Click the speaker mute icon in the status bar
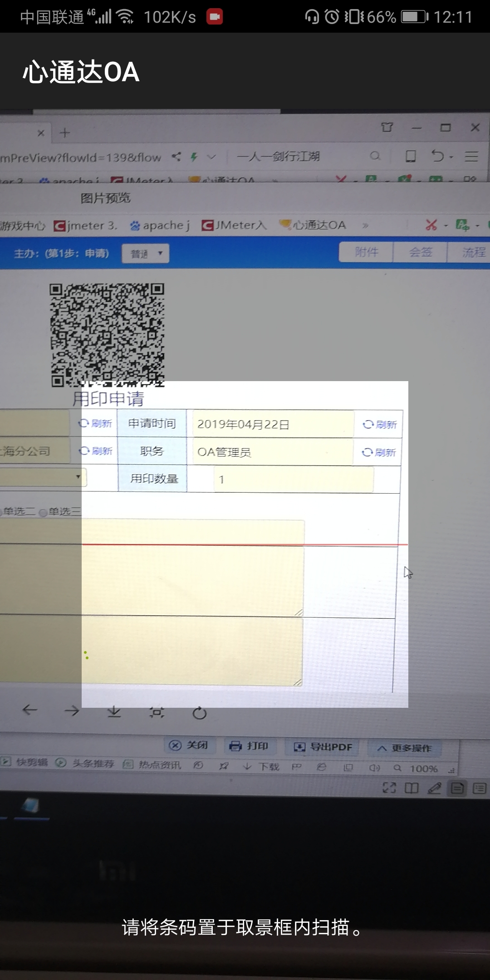 (374, 768)
